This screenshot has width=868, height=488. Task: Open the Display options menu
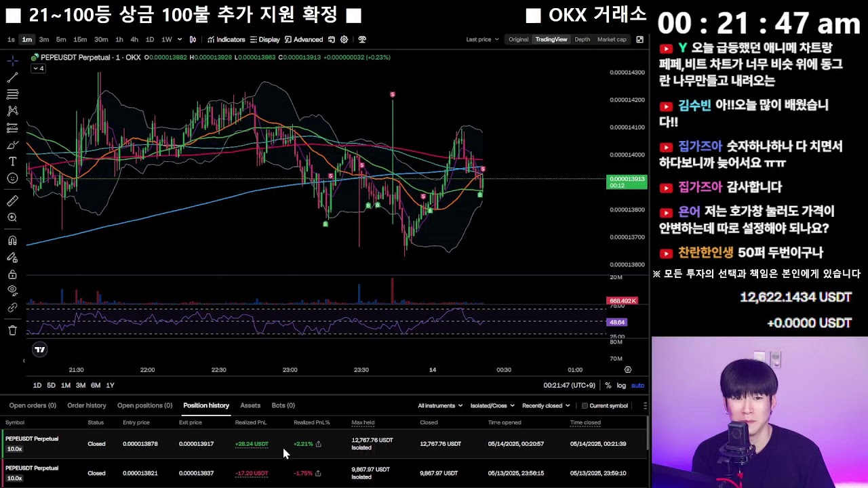click(264, 39)
